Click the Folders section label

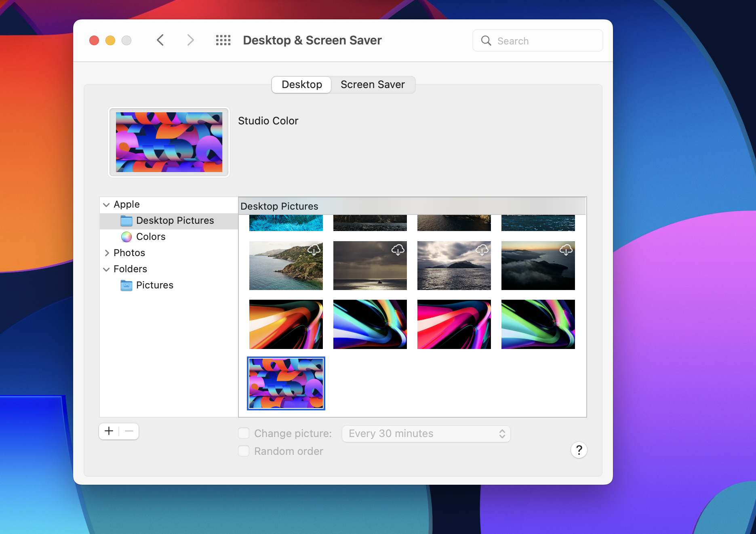[130, 269]
